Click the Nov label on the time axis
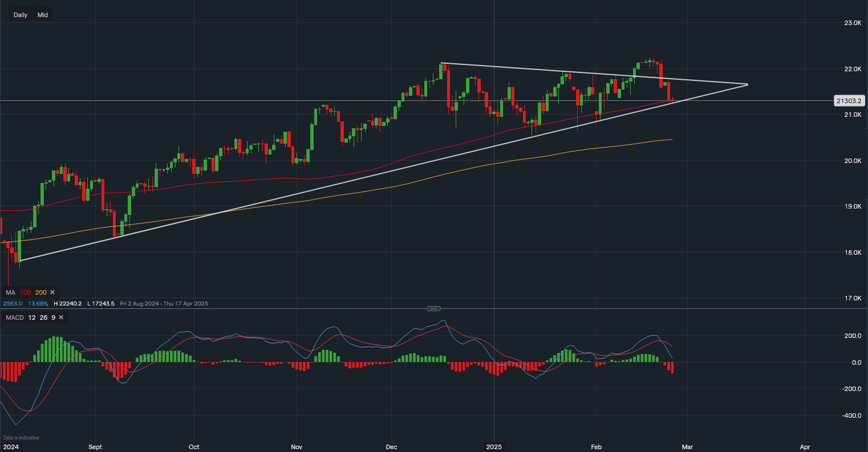Viewport: 868px width, 452px height. [297, 447]
